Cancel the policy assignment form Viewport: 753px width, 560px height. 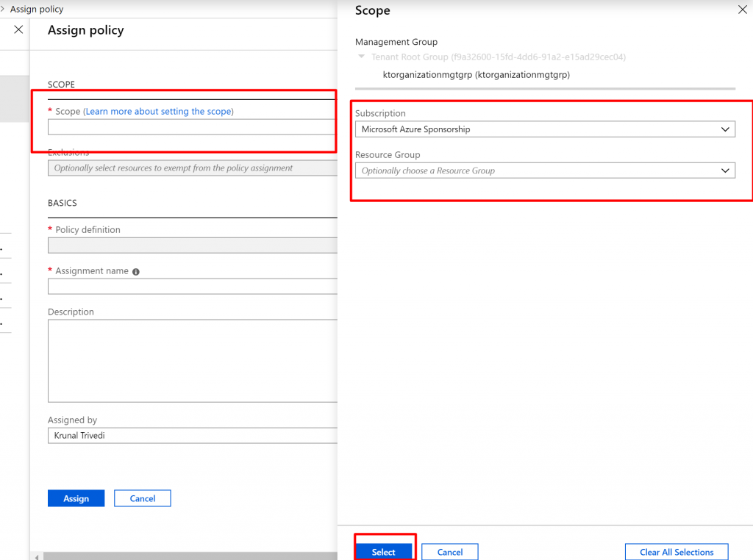pyautogui.click(x=143, y=498)
